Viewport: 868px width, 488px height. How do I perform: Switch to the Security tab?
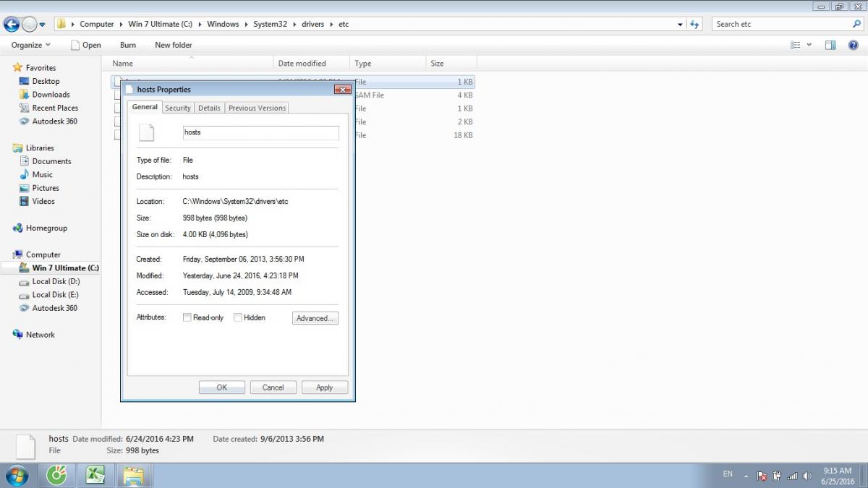point(177,108)
